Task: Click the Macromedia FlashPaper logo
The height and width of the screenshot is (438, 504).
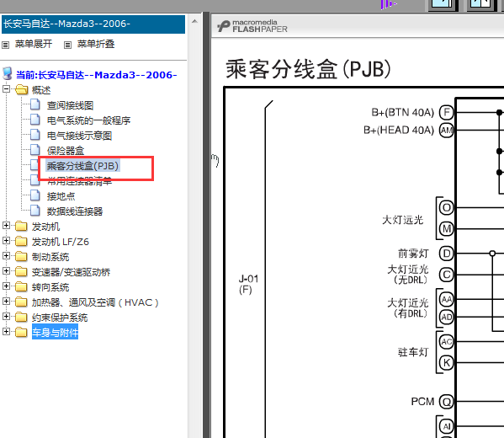Action: pyautogui.click(x=252, y=26)
